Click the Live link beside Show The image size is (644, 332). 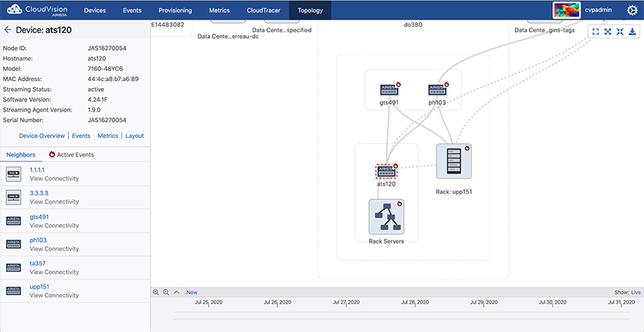point(636,292)
